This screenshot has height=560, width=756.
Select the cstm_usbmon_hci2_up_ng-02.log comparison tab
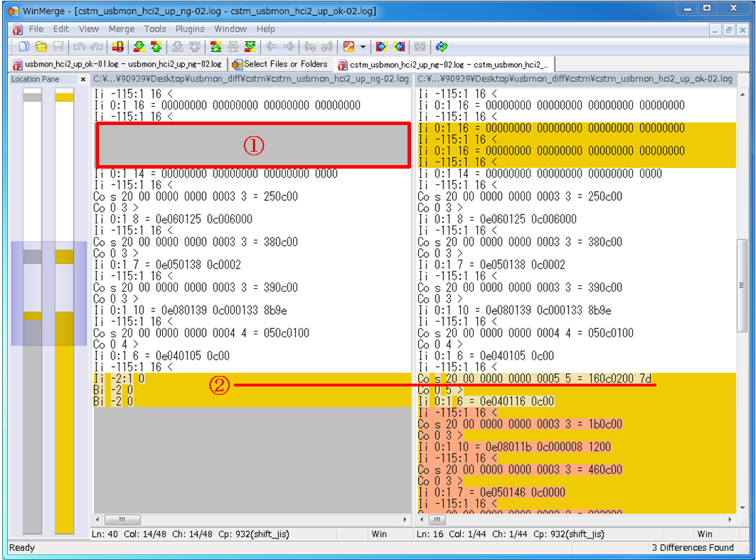[444, 64]
